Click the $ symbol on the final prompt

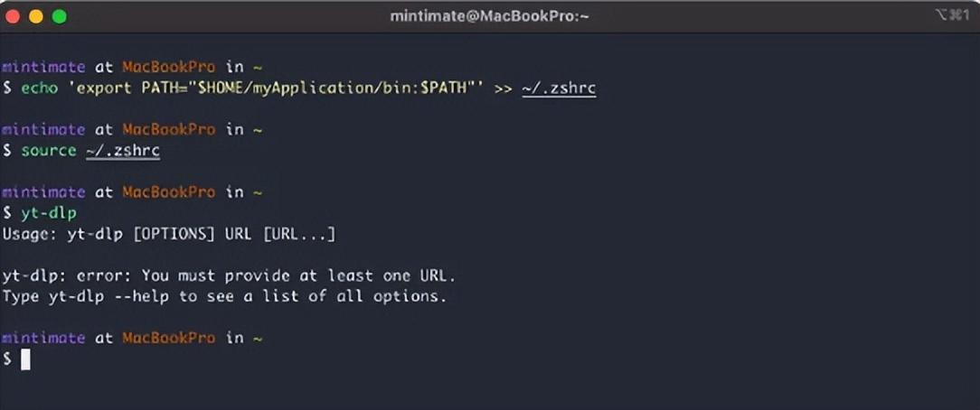[7, 359]
